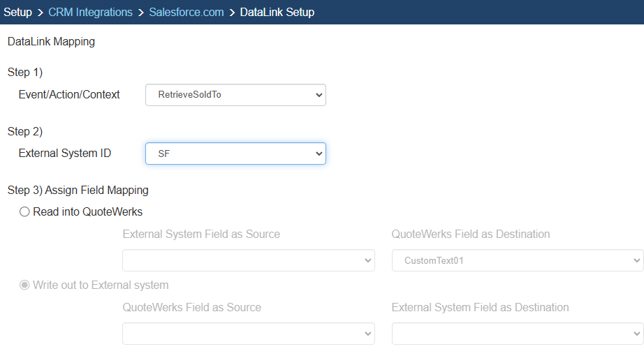Click the Step 2) label
This screenshot has height=358, width=644.
click(x=25, y=131)
